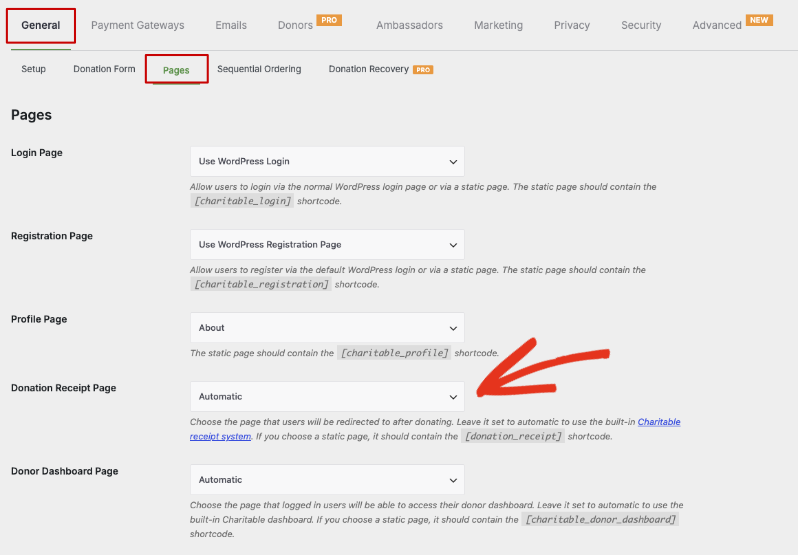Click the Registration Page label

pyautogui.click(x=52, y=236)
